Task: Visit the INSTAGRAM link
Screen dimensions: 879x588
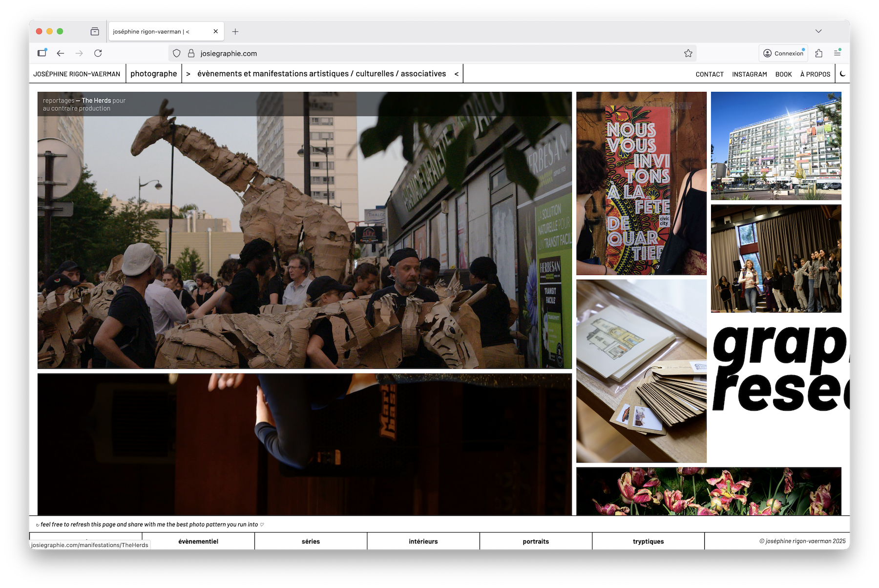Action: tap(749, 74)
